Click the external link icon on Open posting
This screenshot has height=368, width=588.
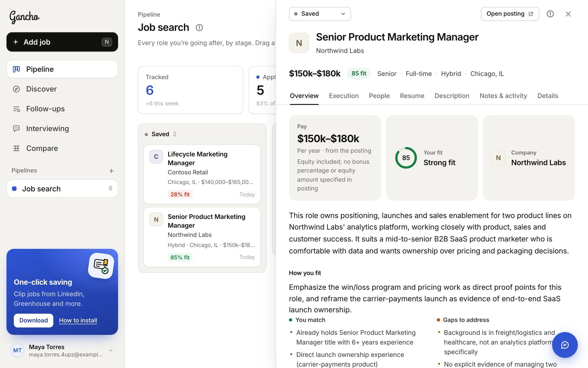click(x=531, y=14)
